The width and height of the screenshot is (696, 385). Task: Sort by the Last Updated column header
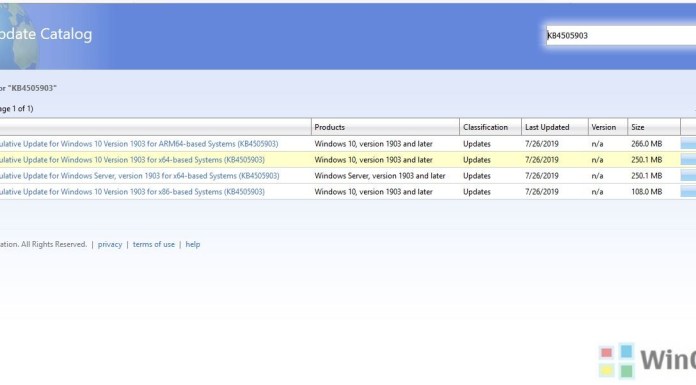(555, 127)
